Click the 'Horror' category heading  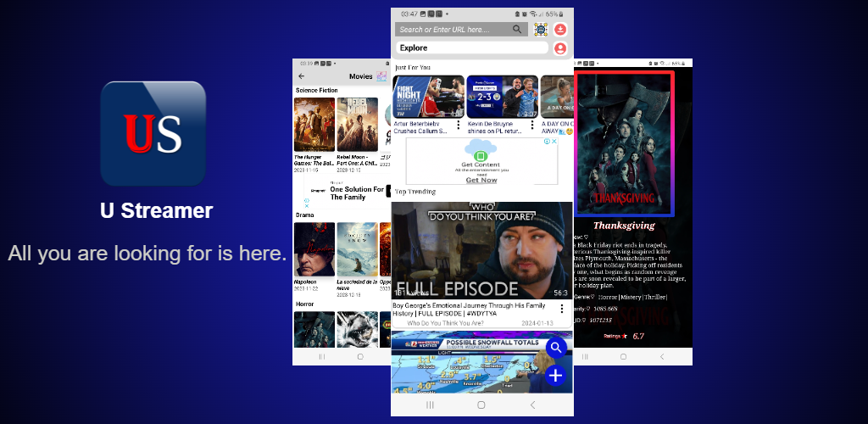coord(304,304)
